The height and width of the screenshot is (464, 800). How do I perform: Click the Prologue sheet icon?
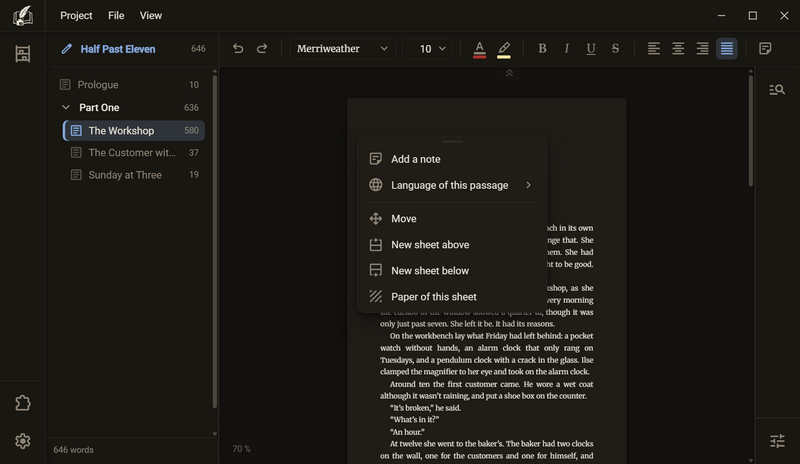pos(65,85)
